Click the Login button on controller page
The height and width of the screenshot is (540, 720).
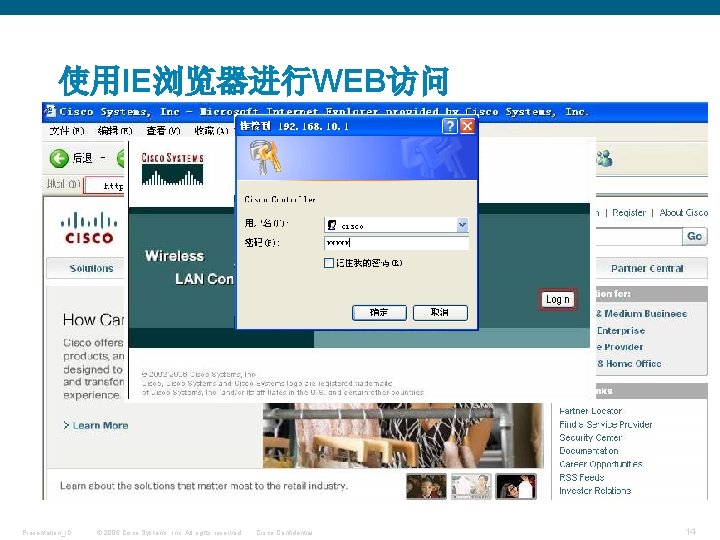point(557,300)
